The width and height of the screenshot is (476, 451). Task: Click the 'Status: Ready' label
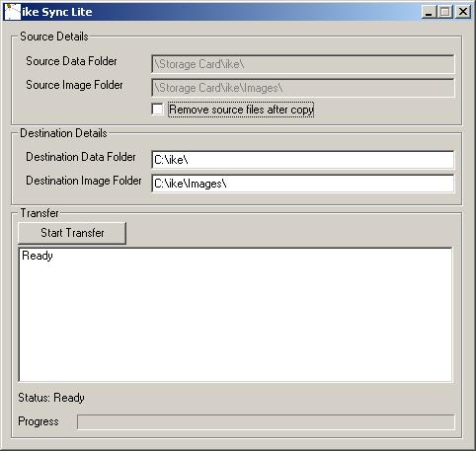point(51,398)
